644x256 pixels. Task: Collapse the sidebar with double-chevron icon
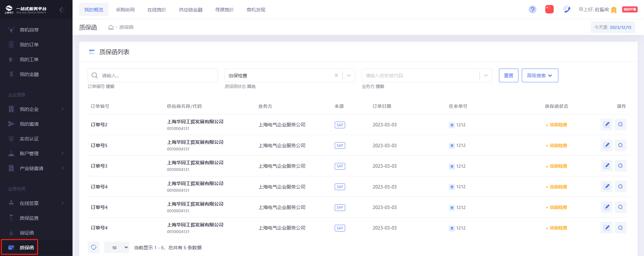point(62,10)
